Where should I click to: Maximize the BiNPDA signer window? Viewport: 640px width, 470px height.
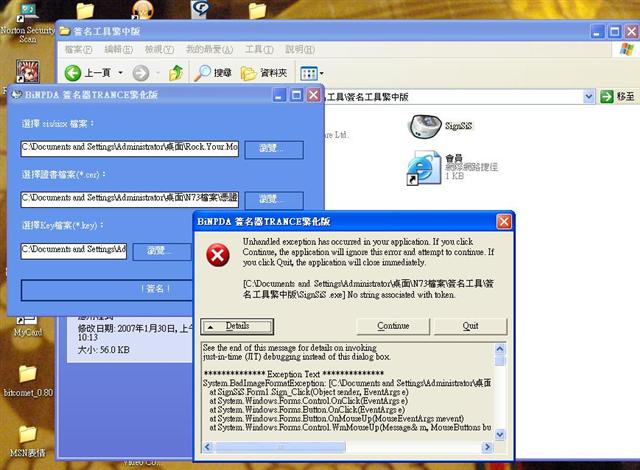(297, 95)
